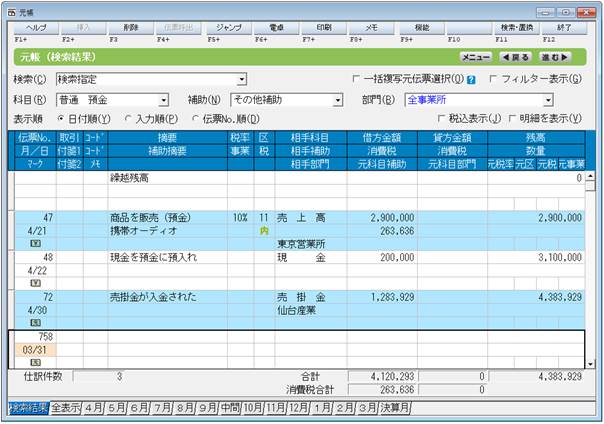The width and height of the screenshot is (604, 424).
Task: Click the ヘルプ function button
Action: coord(36,28)
